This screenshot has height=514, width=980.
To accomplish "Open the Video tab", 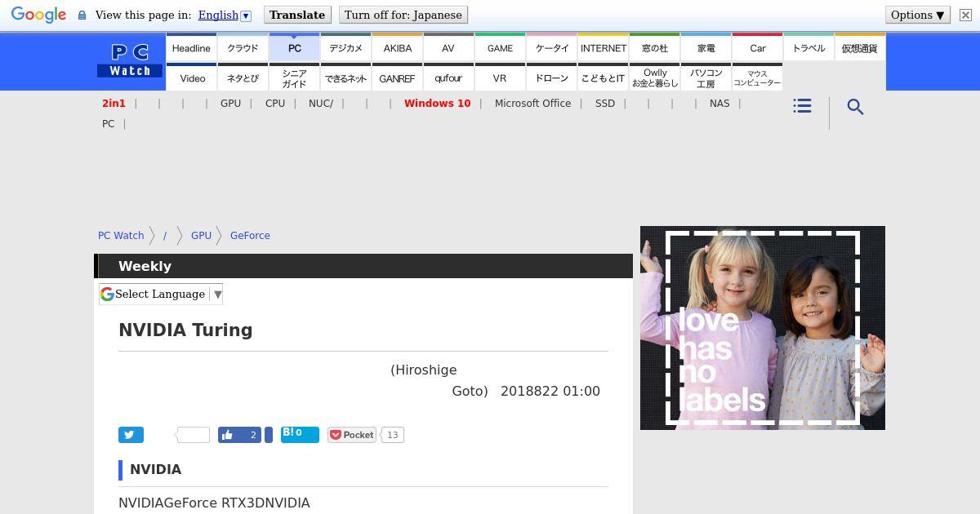I will click(191, 78).
